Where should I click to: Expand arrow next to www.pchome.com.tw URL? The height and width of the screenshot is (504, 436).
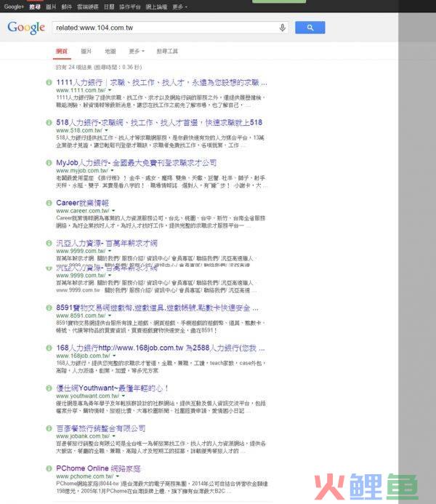point(118,476)
